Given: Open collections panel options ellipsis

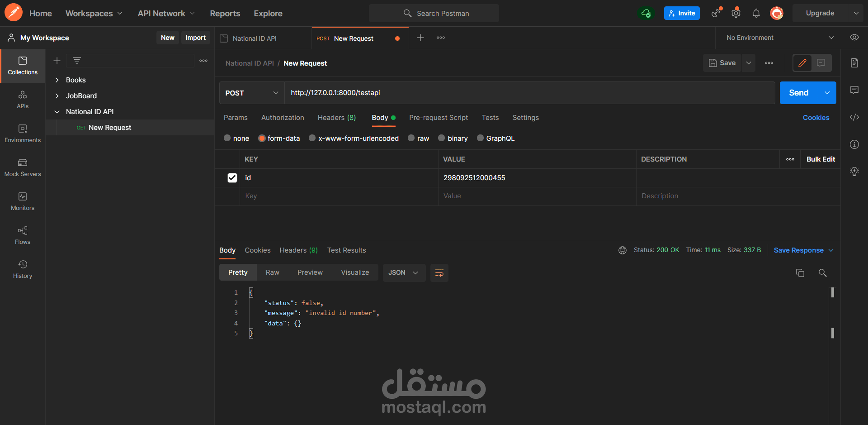Looking at the screenshot, I should point(203,61).
